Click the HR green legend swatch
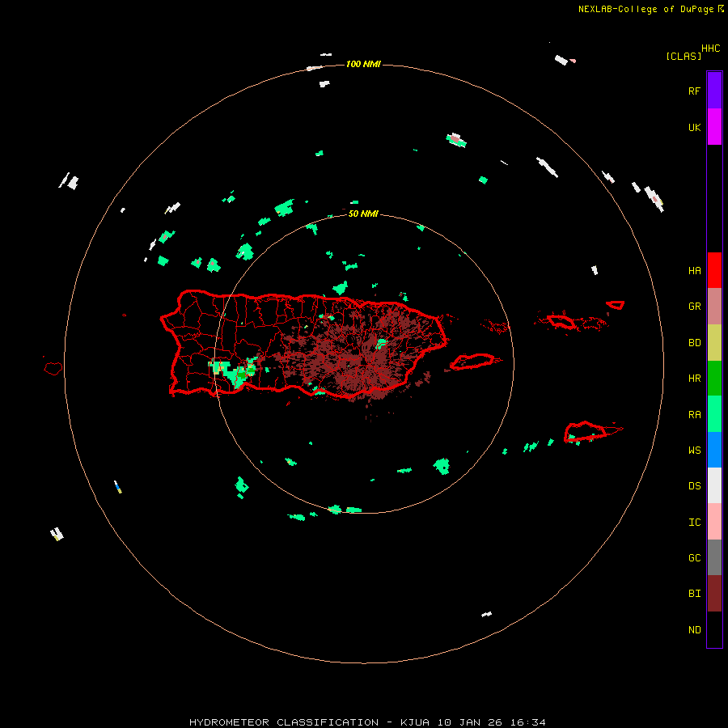Screen dimensions: 728x728 click(714, 379)
